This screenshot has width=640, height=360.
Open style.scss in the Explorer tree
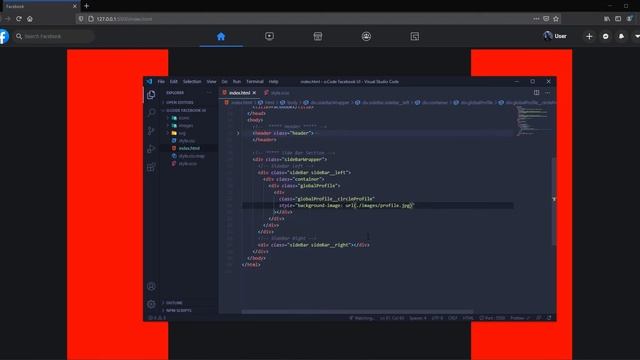pyautogui.click(x=188, y=164)
